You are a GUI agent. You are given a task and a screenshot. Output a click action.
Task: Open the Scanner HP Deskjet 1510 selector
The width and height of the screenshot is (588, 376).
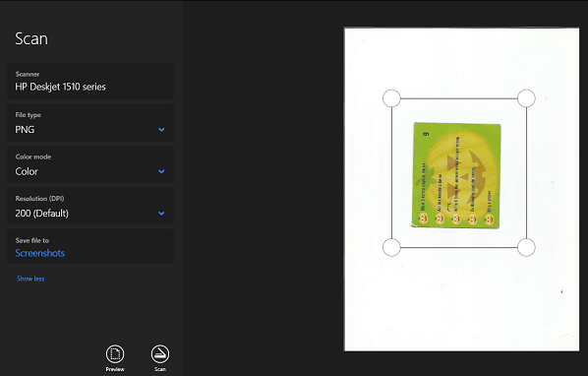90,81
